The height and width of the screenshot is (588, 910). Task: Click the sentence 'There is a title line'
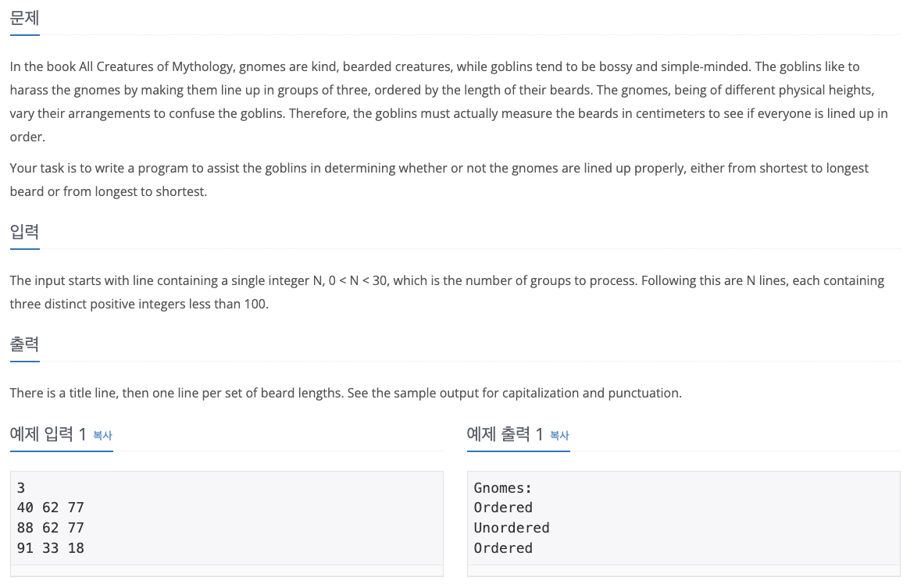coord(345,393)
